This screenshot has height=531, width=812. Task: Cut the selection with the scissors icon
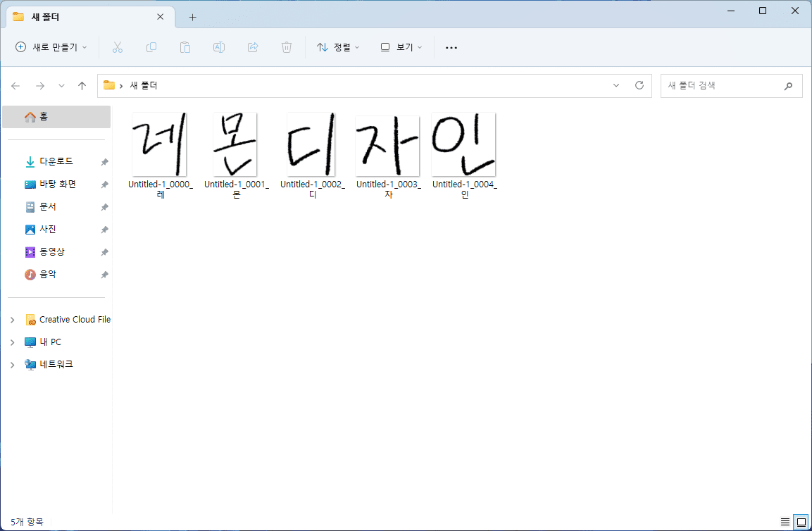coord(118,47)
